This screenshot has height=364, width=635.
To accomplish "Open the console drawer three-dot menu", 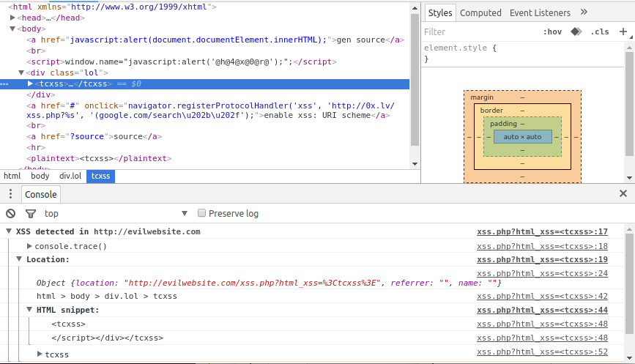I will click(10, 194).
